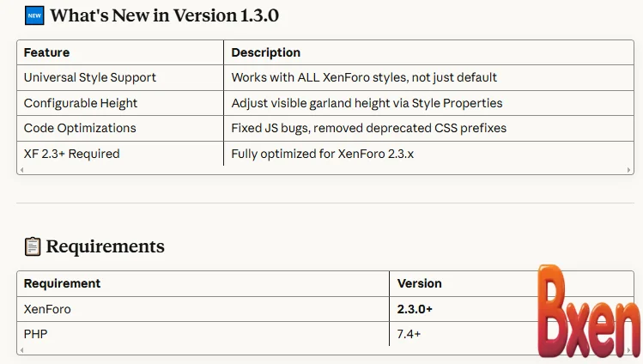This screenshot has height=364, width=643.
Task: Select the Feature column header
Action: point(46,52)
